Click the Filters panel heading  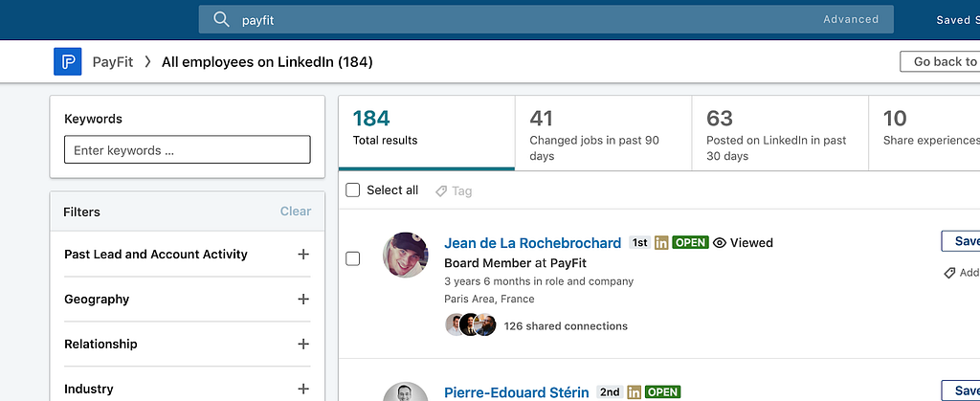82,212
